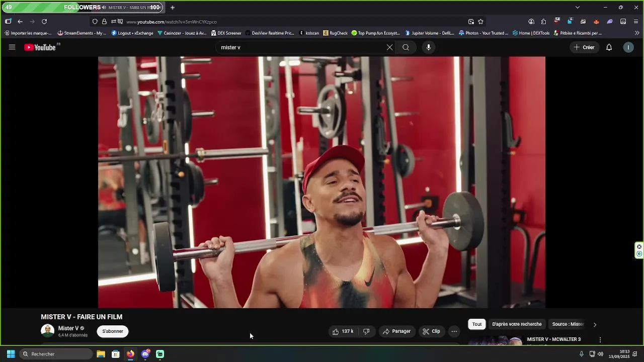Click the taskbar Rechercher search box
This screenshot has height=362, width=644.
coord(56,354)
